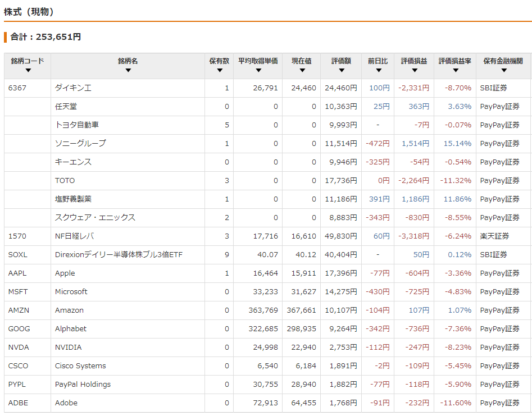Select the 塩野義製薬 stock name
532x416 pixels.
click(x=73, y=199)
